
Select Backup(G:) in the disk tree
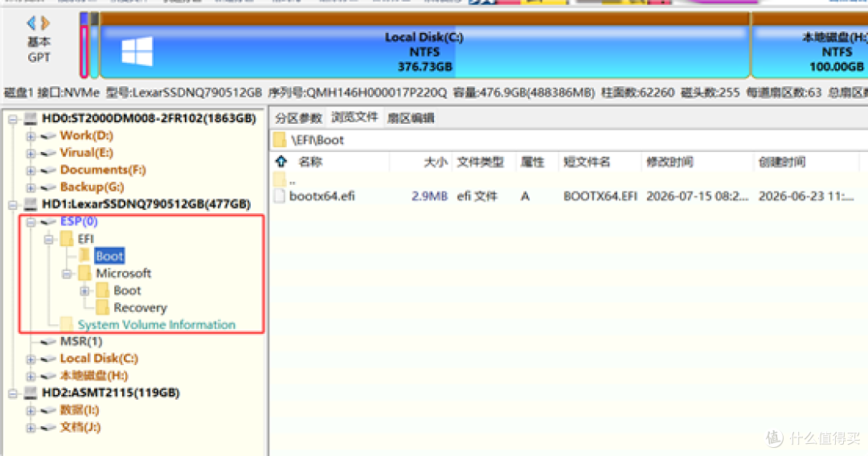[x=92, y=187]
